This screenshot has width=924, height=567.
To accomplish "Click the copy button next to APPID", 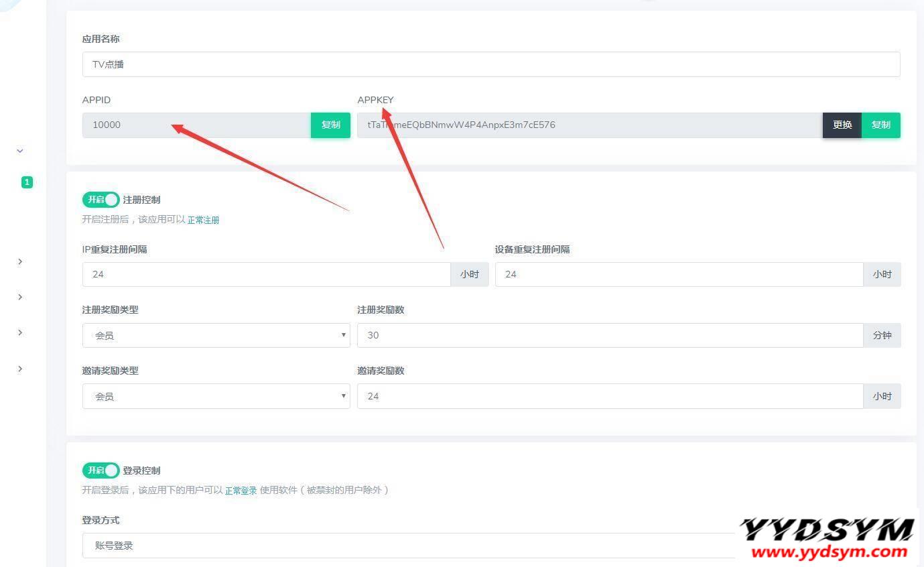I will click(330, 125).
